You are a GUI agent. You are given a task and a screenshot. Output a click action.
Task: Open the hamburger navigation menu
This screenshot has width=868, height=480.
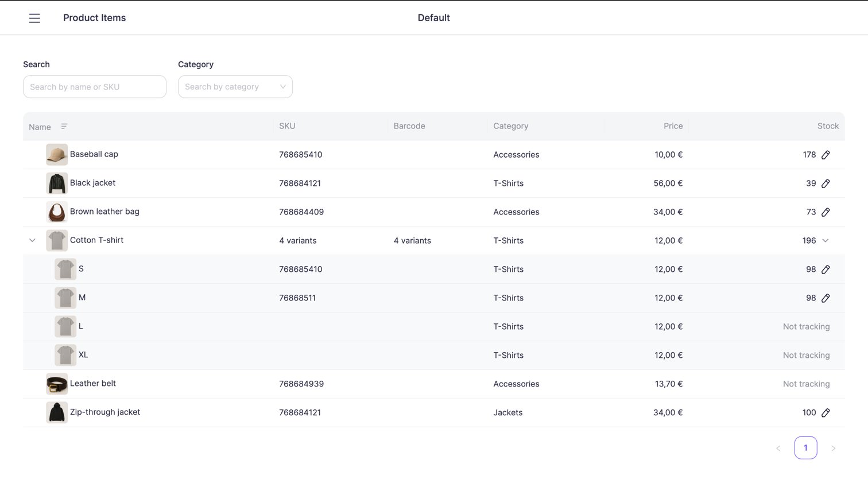click(x=34, y=18)
